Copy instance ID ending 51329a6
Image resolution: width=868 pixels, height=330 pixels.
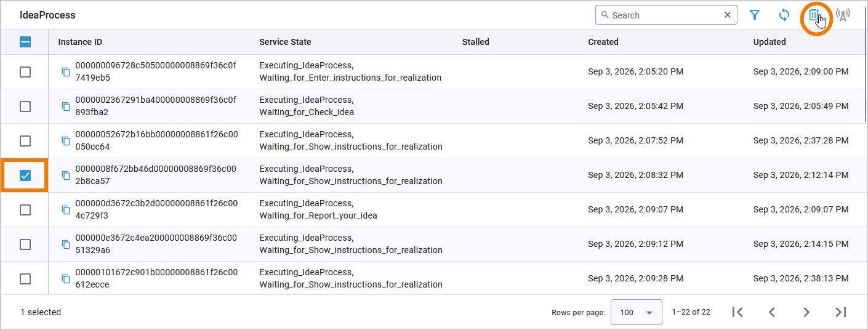pyautogui.click(x=66, y=244)
